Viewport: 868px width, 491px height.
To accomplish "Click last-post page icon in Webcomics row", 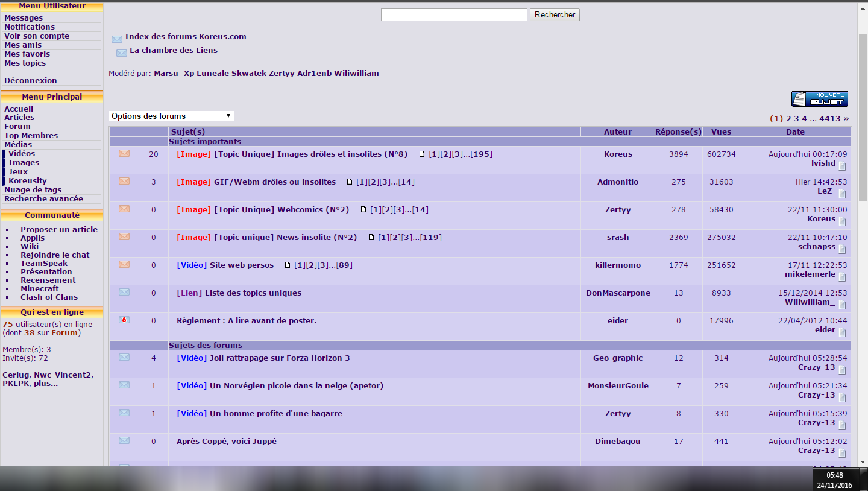I will coord(842,222).
